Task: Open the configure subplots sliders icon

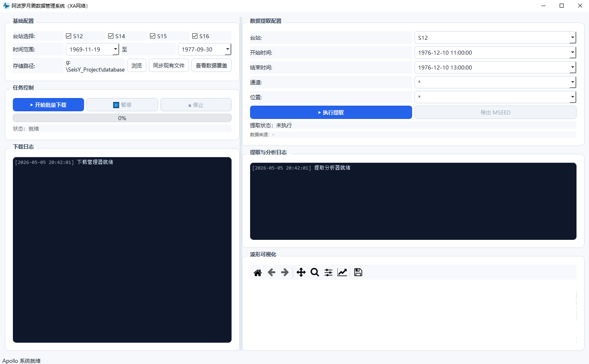Action: (328, 272)
